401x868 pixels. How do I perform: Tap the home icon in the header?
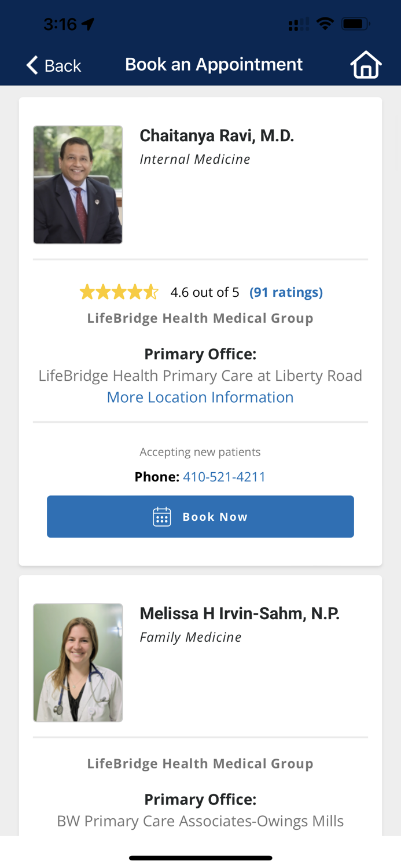(365, 64)
